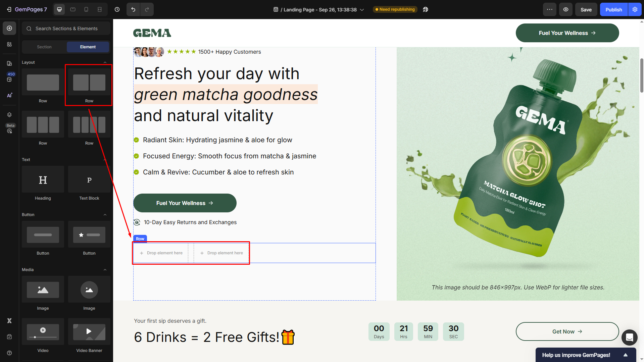Collapse the Button section chevron
The width and height of the screenshot is (644, 362).
click(105, 215)
